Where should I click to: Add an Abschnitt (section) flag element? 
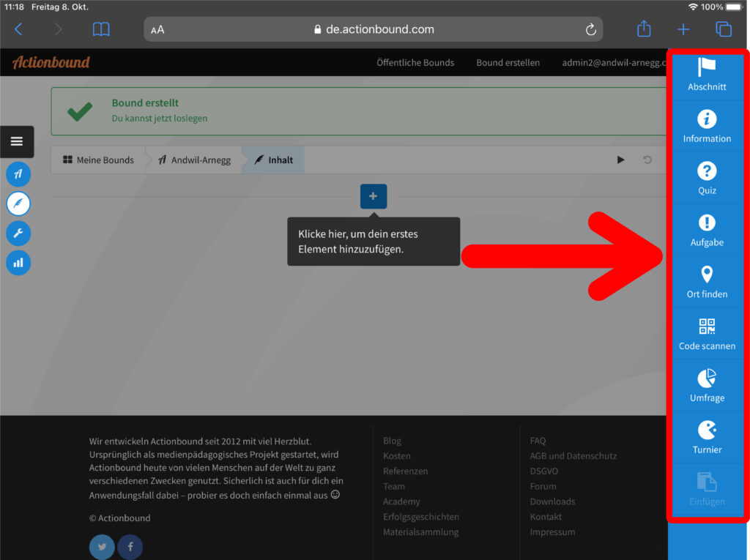pyautogui.click(x=707, y=75)
